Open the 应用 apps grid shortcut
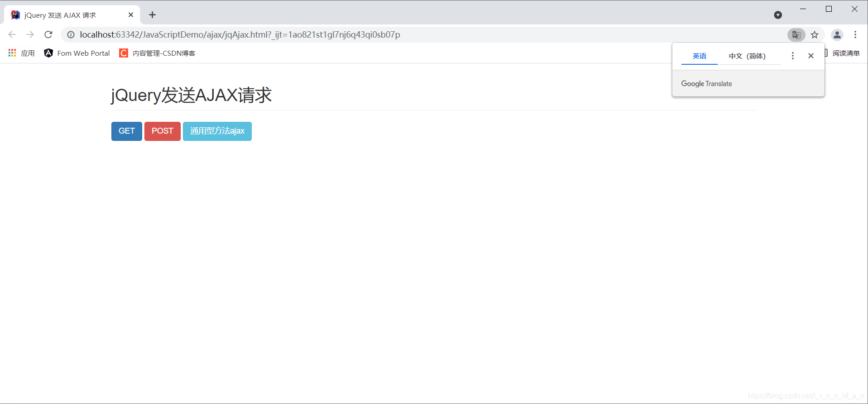Image resolution: width=868 pixels, height=404 pixels. 21,53
